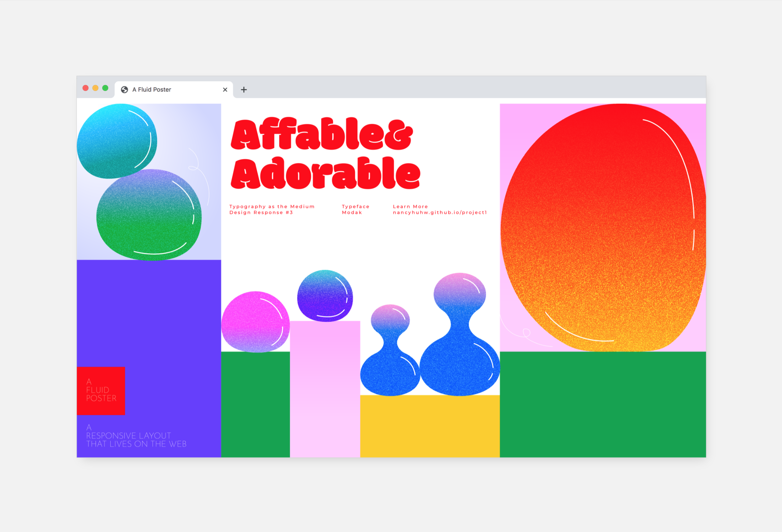The image size is (782, 532).
Task: Open a new tab with plus button
Action: pyautogui.click(x=244, y=90)
